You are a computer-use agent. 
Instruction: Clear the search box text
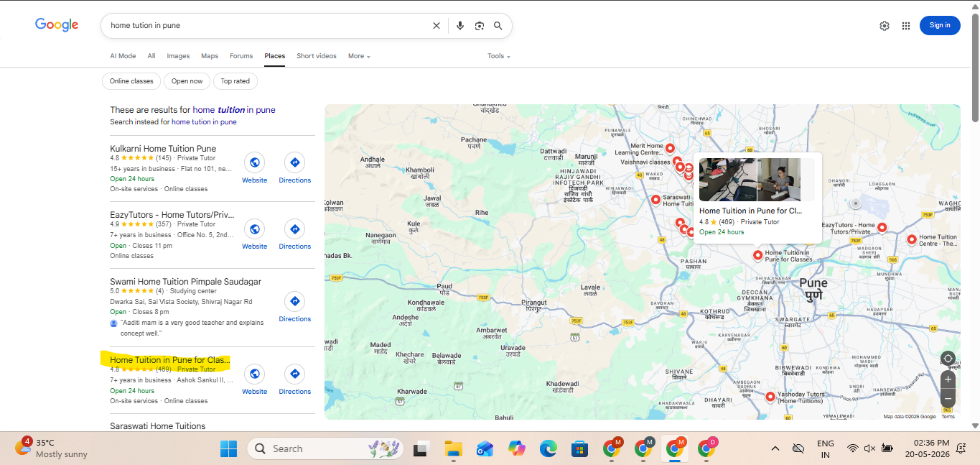point(436,25)
